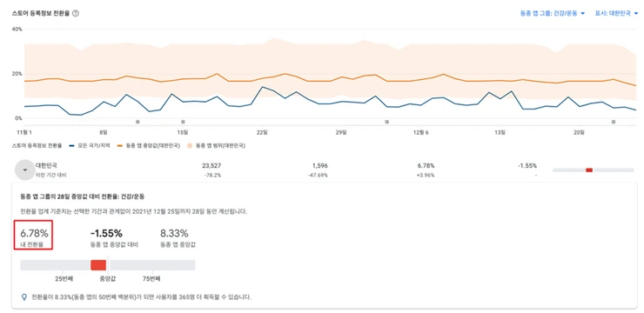The width and height of the screenshot is (644, 313).
Task: Toggle the 동종 앱 중앙값(대한민국) legend series
Action: click(149, 145)
